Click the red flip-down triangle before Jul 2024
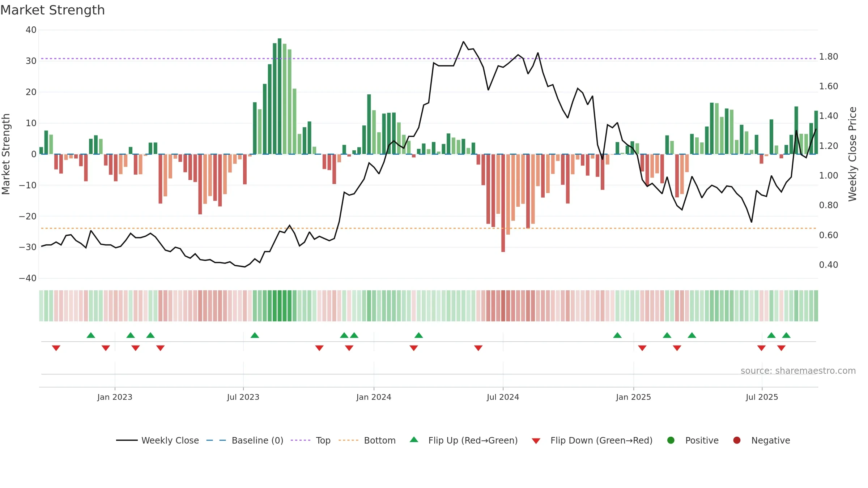 [478, 348]
